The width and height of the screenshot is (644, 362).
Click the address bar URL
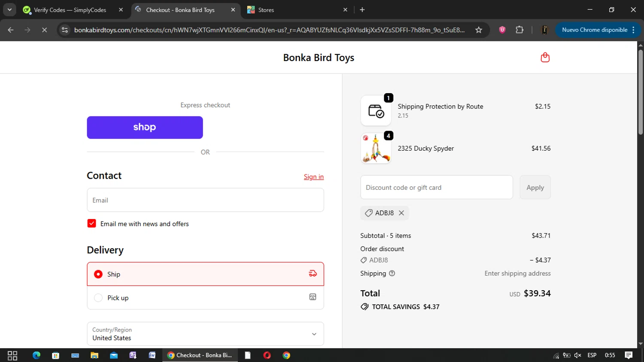[x=269, y=30]
